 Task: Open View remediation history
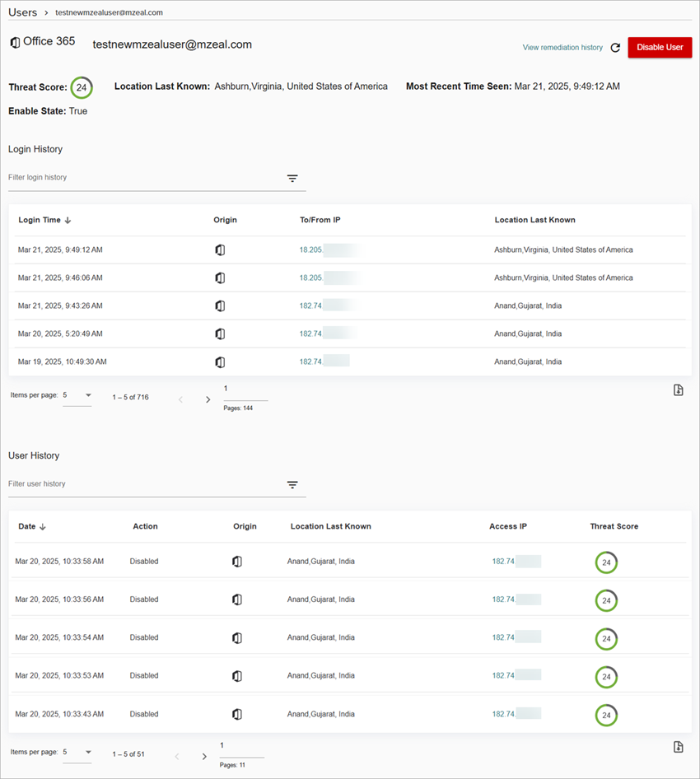[562, 48]
